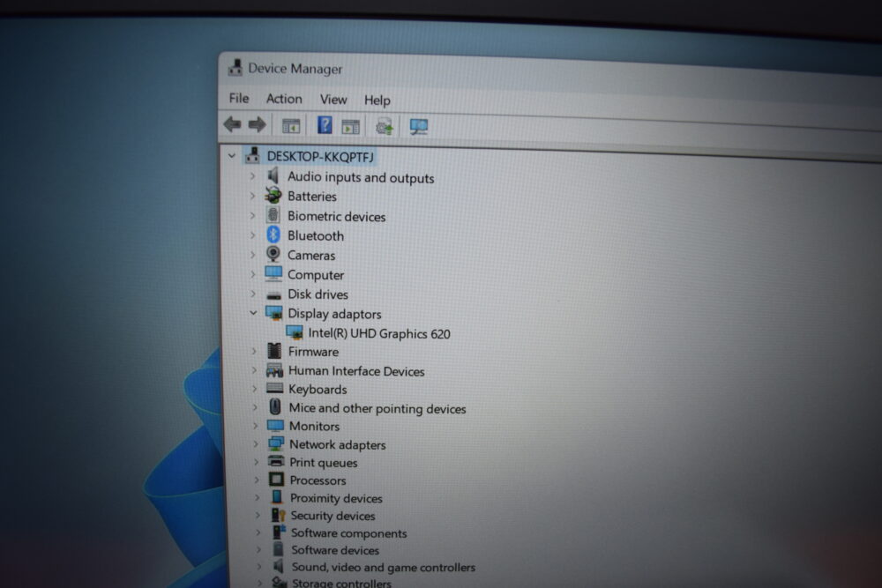The width and height of the screenshot is (882, 588).
Task: Click the Human Interface Devices icon
Action: coord(274,370)
